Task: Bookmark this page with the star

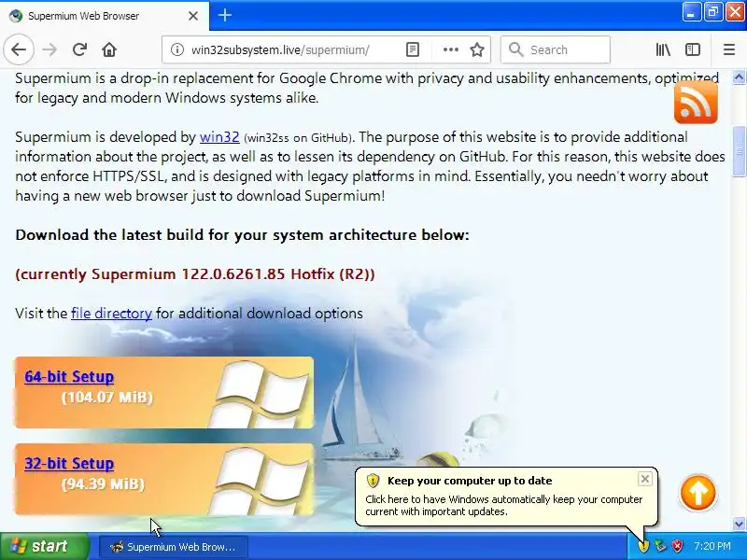Action: (x=477, y=49)
